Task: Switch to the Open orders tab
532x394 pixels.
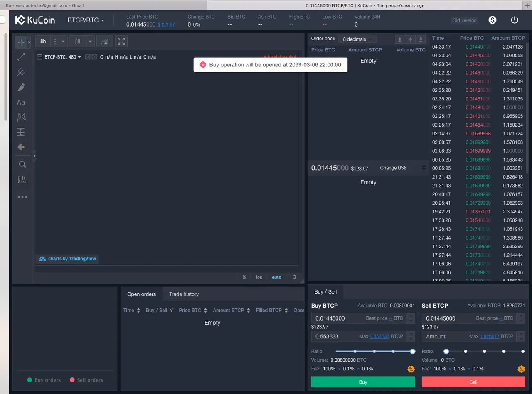Action: pos(141,294)
